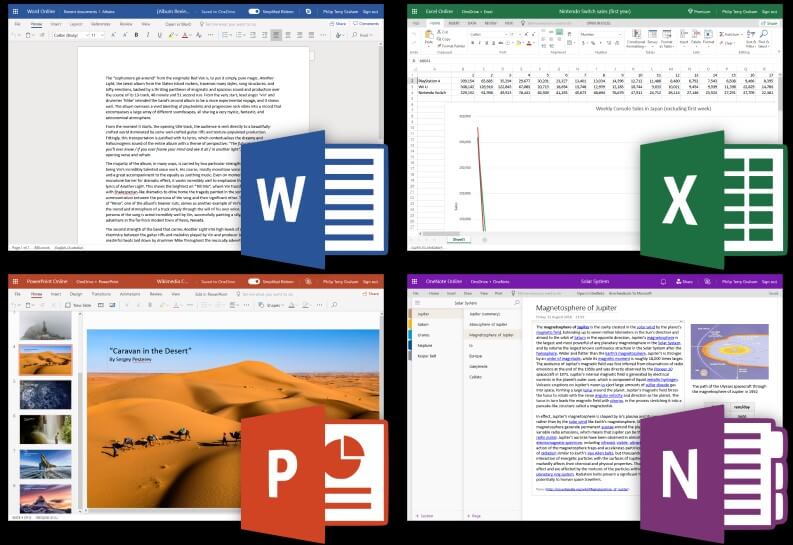Click Share button in Word Online
The width and height of the screenshot is (793, 545).
(x=338, y=24)
